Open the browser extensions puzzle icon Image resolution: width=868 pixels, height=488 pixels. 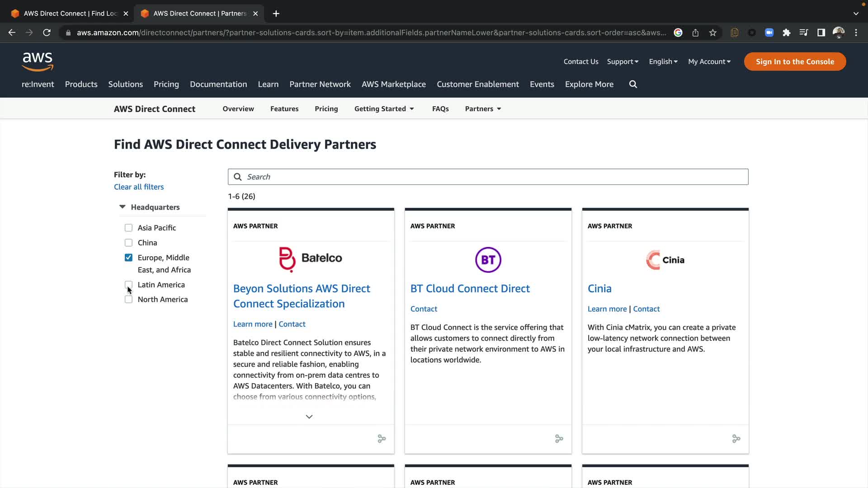[787, 33]
